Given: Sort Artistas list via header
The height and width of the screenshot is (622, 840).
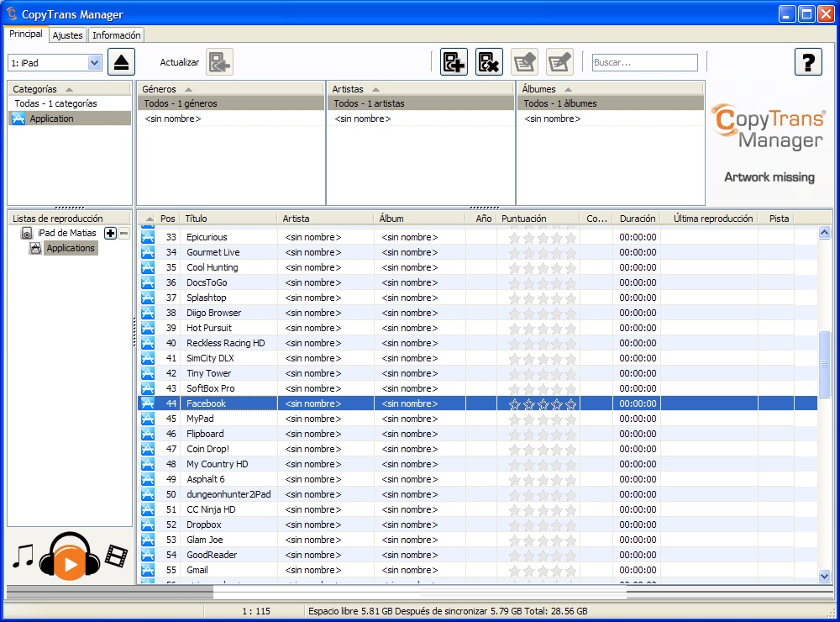Looking at the screenshot, I should tap(421, 89).
